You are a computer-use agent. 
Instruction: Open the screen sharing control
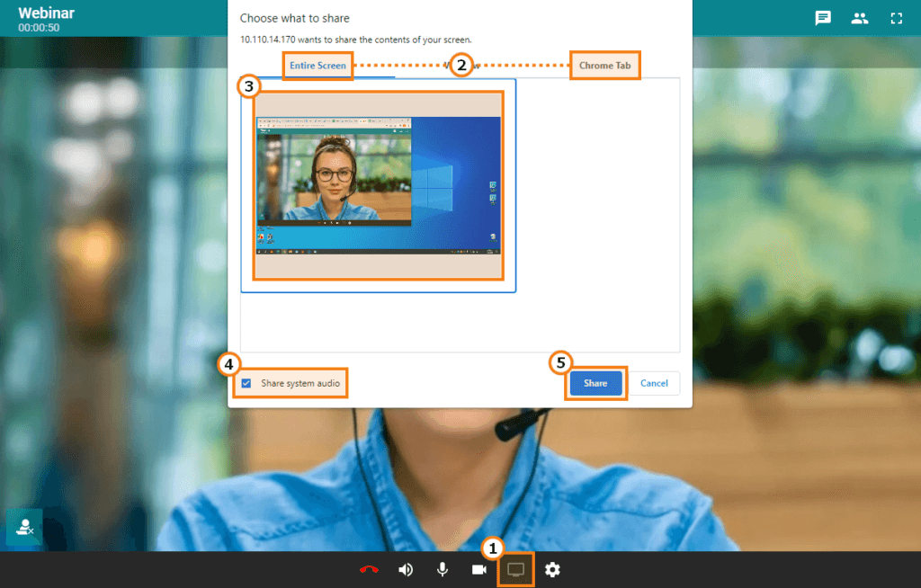[x=515, y=569]
